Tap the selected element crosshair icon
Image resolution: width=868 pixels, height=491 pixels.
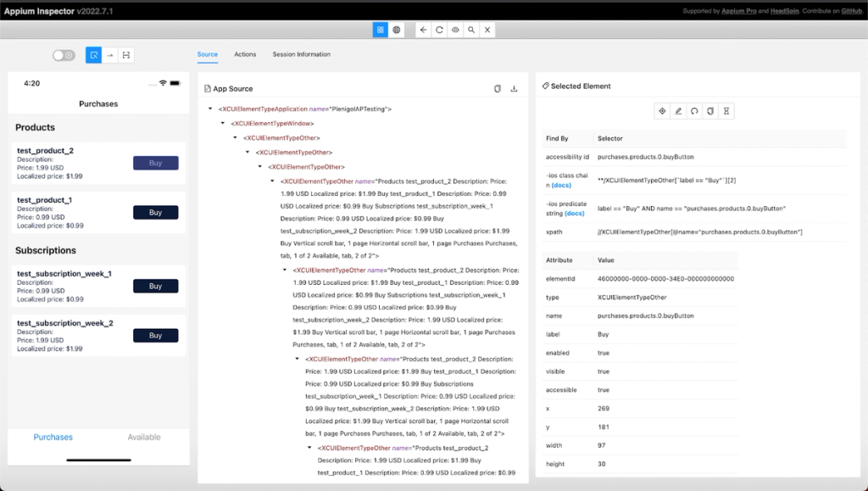662,111
